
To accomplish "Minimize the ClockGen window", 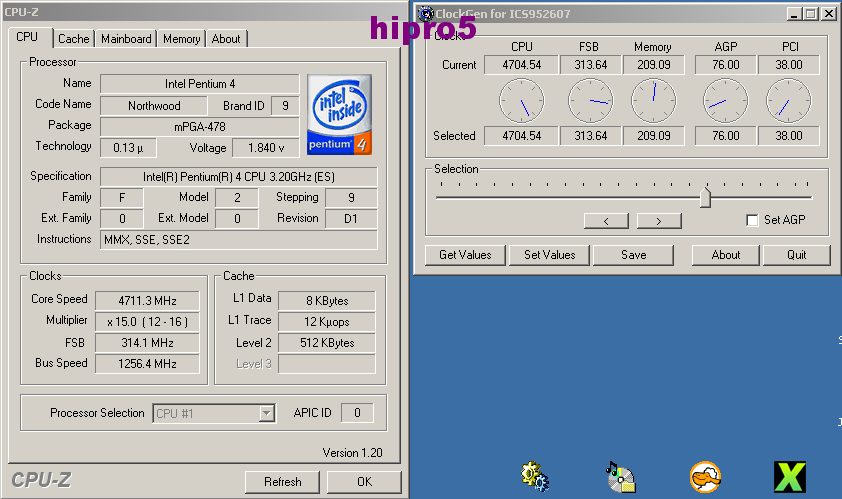I will point(795,14).
